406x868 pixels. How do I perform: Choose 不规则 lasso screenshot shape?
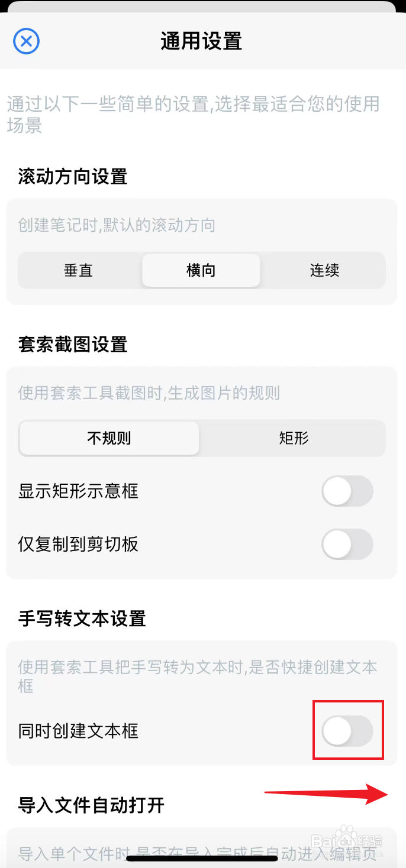coord(109,438)
